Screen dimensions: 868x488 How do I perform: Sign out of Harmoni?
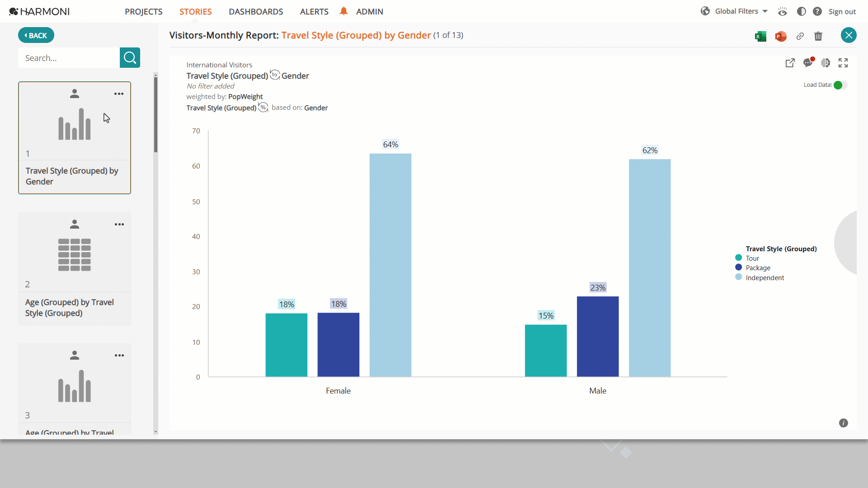(x=842, y=12)
